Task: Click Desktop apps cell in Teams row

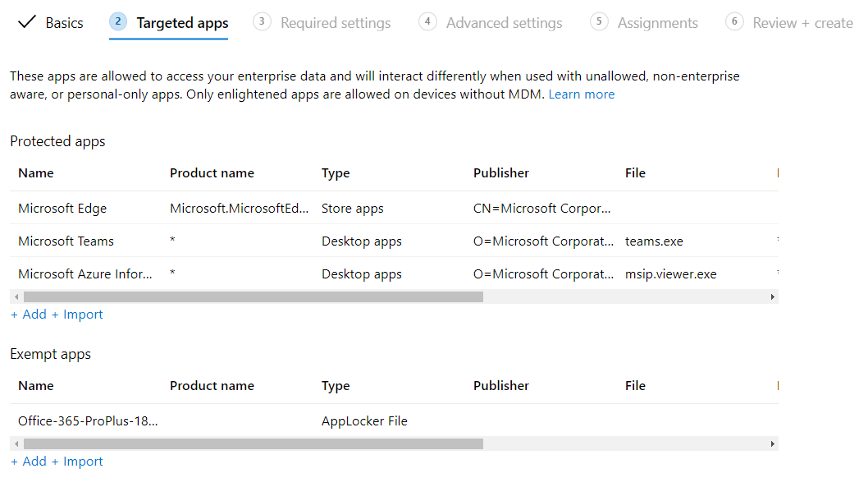Action: point(362,241)
